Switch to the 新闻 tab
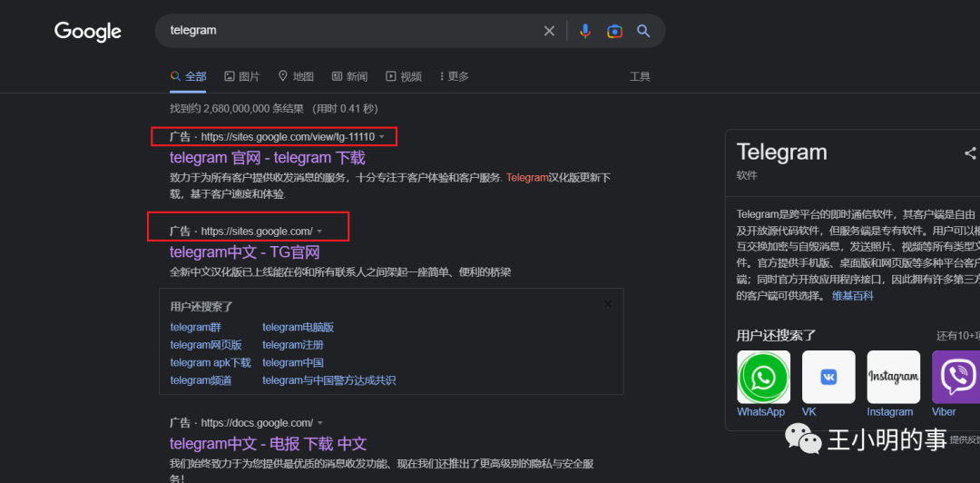 (x=349, y=76)
